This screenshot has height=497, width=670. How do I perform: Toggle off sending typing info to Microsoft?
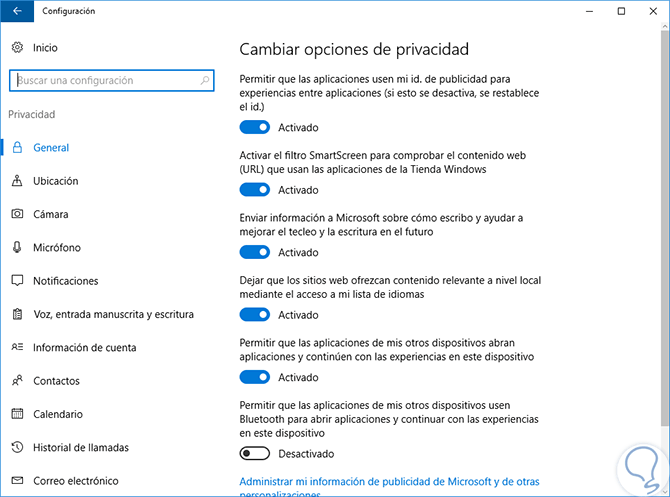tap(255, 252)
